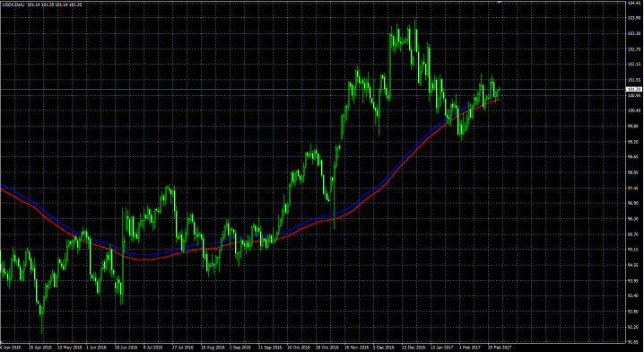Click the 103.30 price scale label
This screenshot has width=644, height=352.
click(x=633, y=34)
